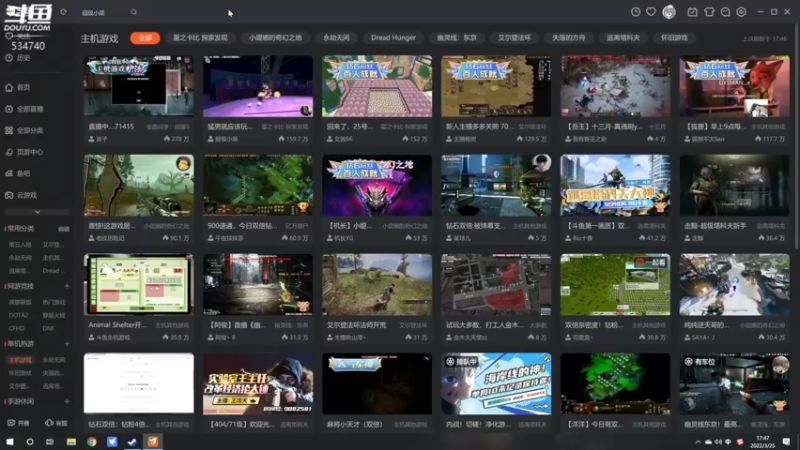Open Windows Start menu
Viewport: 800px width, 450px height.
(10, 441)
